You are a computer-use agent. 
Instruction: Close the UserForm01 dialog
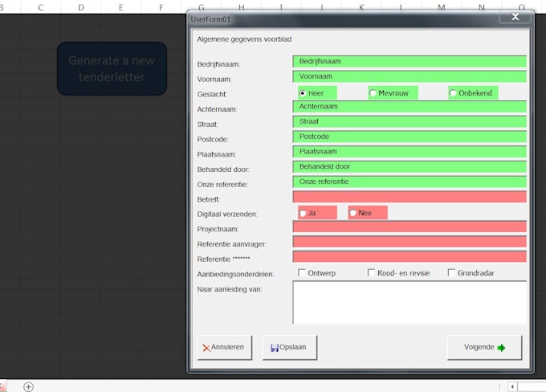coord(515,17)
